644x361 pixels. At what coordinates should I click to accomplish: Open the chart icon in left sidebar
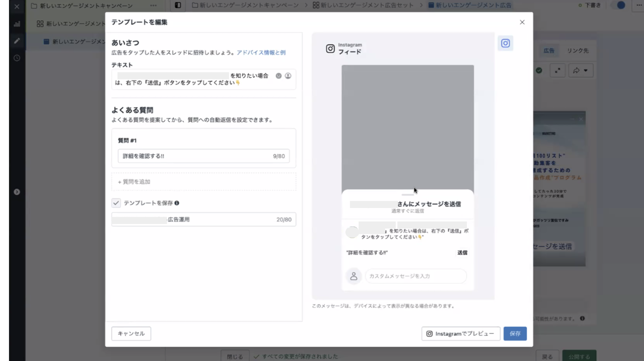coord(17,24)
